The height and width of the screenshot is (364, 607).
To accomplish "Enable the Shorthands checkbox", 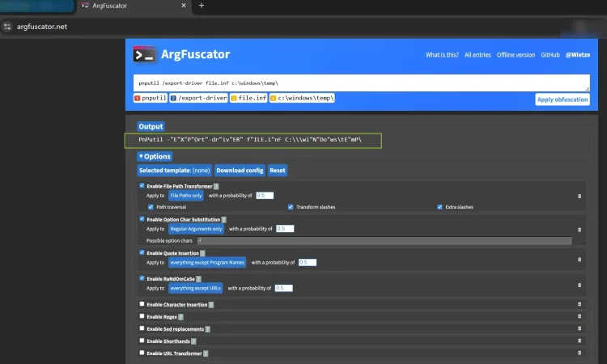I will [x=142, y=341].
